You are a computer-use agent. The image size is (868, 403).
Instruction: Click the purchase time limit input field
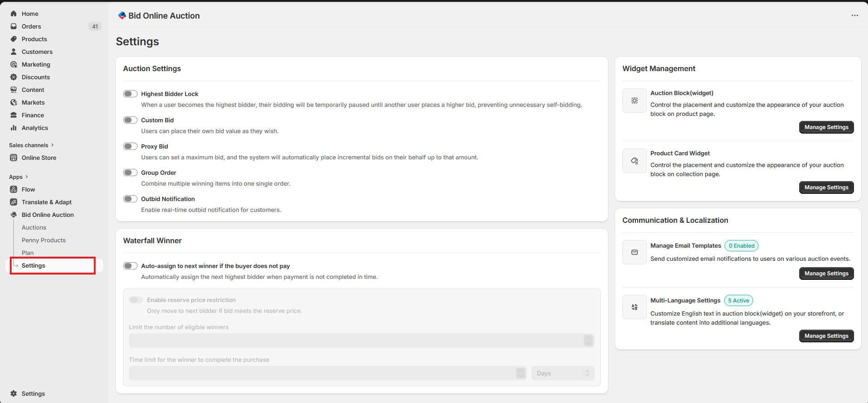pyautogui.click(x=321, y=373)
